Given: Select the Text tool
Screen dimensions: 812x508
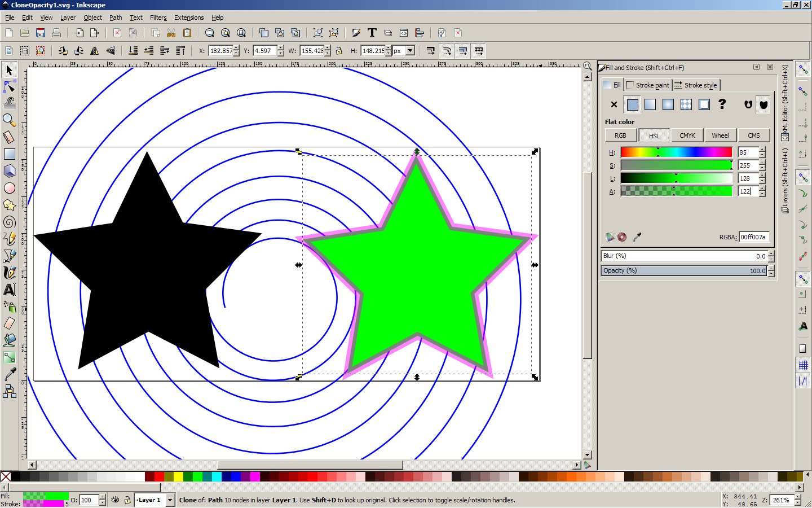Looking at the screenshot, I should pos(10,290).
